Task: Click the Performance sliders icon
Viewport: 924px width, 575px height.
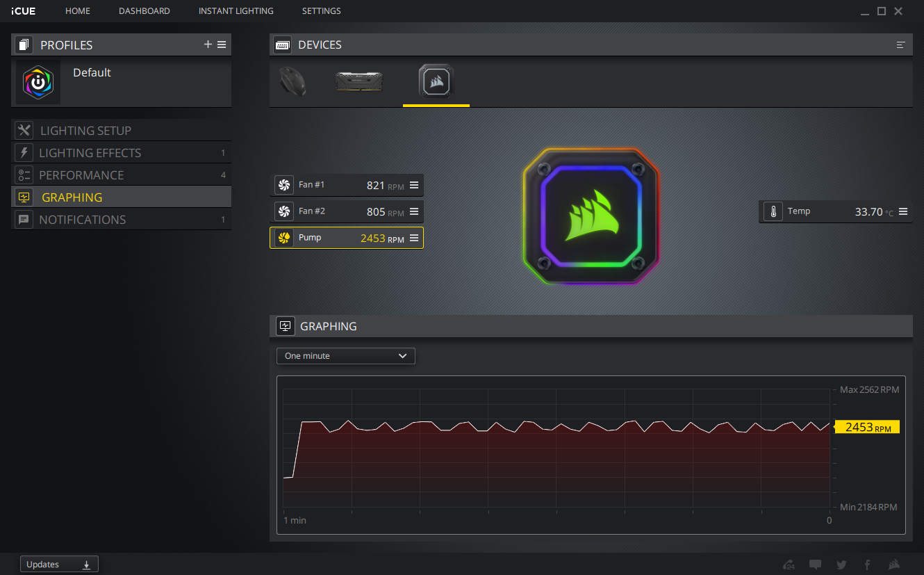Action: coord(24,175)
